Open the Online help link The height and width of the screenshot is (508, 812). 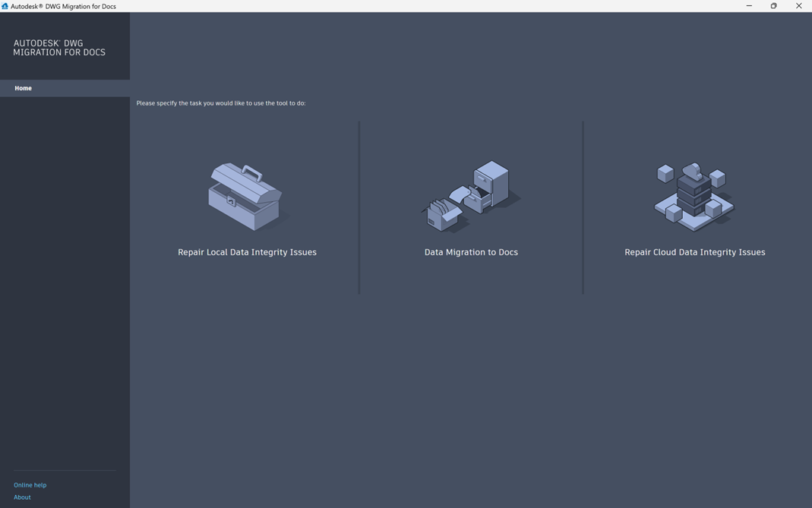pos(30,484)
